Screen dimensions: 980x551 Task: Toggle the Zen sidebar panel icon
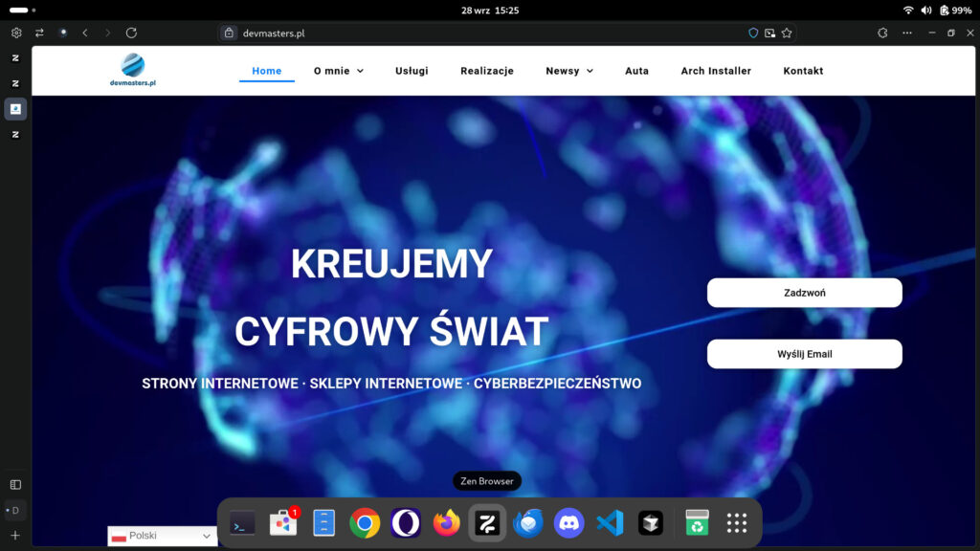tap(15, 485)
